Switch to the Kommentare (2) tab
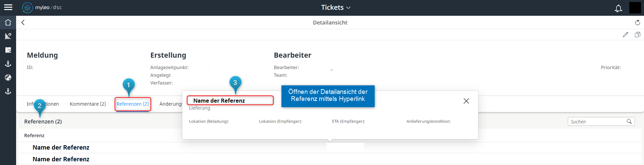This screenshot has height=165, width=644. (x=88, y=104)
